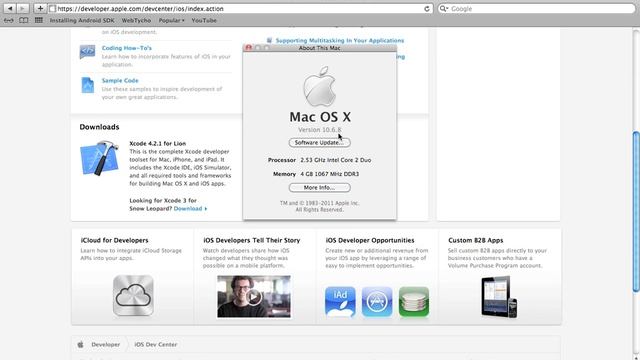Click the iOS Dev Center breadcrumb
Viewport: 640px width, 360px height.
(156, 344)
